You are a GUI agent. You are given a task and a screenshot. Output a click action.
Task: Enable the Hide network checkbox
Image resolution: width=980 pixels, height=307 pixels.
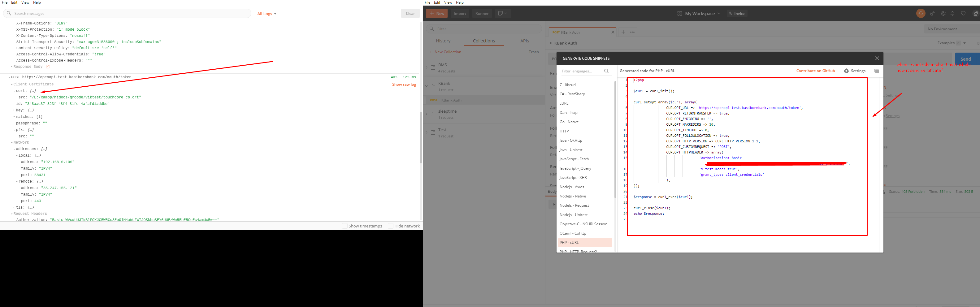(391, 226)
